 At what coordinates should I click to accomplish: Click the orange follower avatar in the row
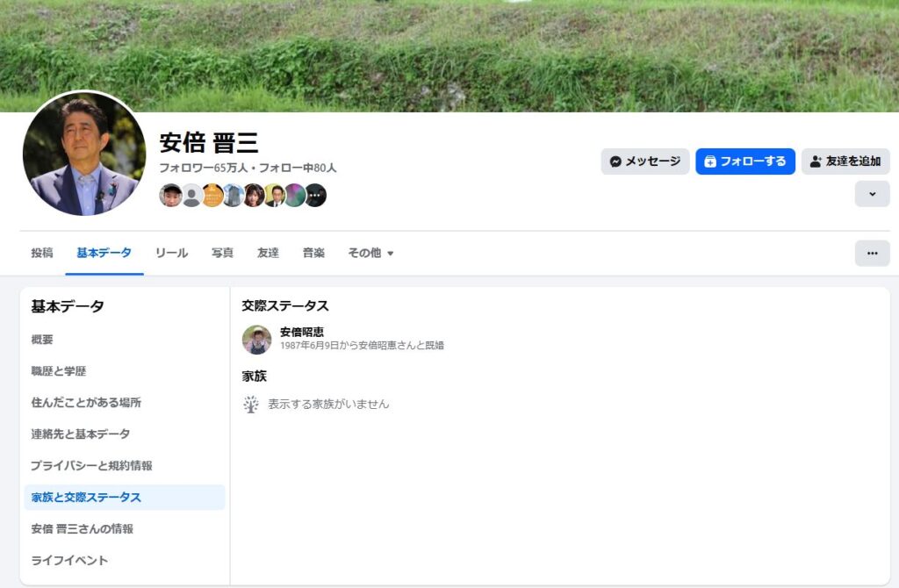pyautogui.click(x=212, y=195)
